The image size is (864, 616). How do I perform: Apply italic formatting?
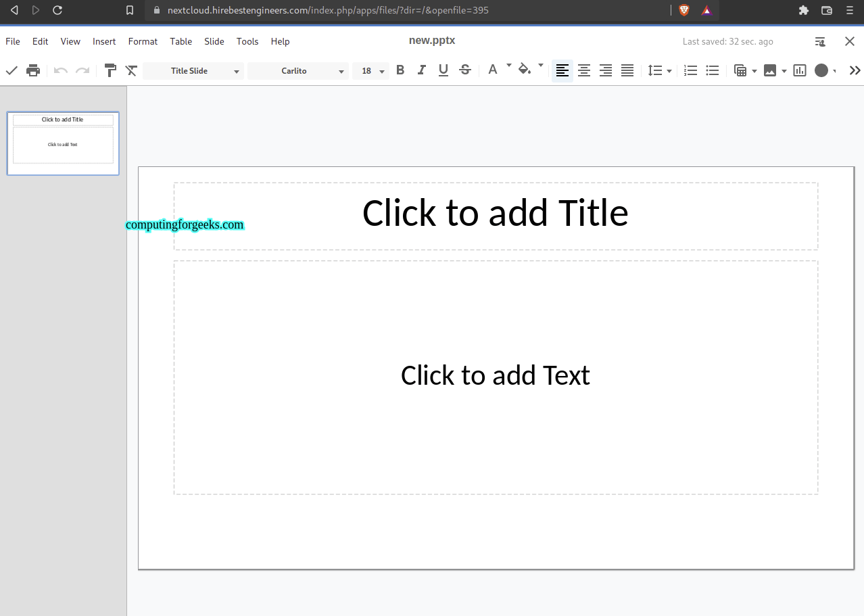421,70
